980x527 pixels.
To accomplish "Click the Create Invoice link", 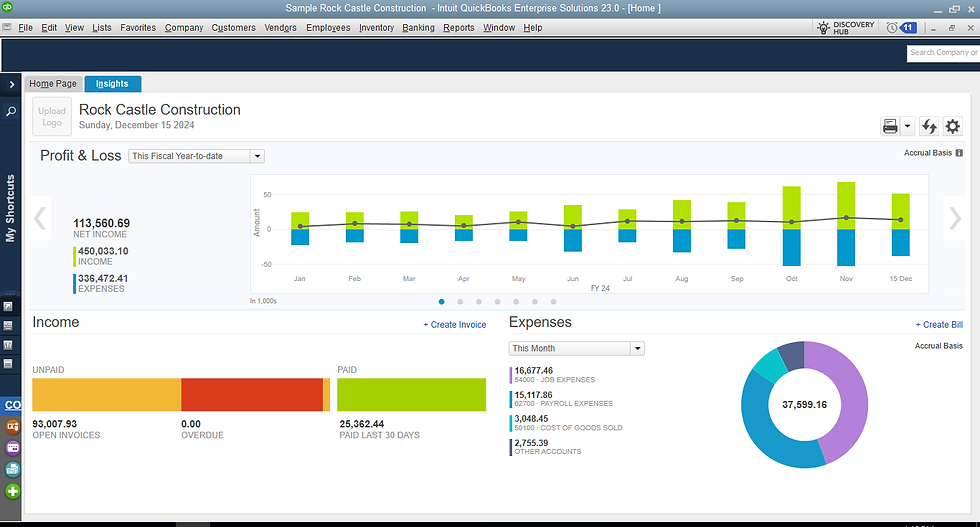I will click(455, 324).
